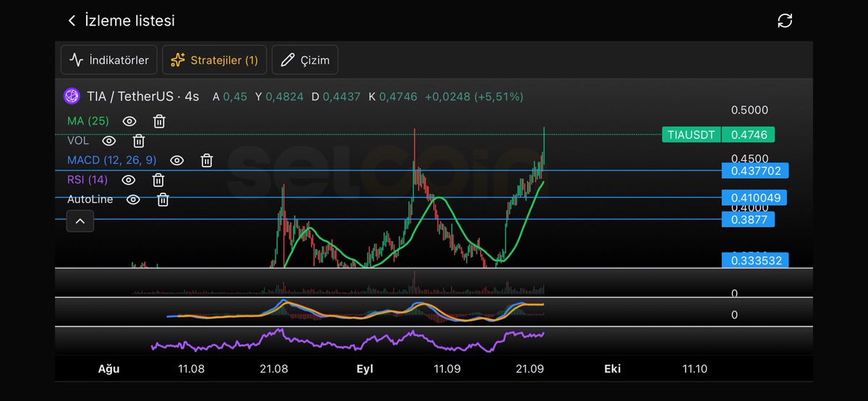Click the RSI (14) label
The width and height of the screenshot is (868, 401).
coord(87,180)
